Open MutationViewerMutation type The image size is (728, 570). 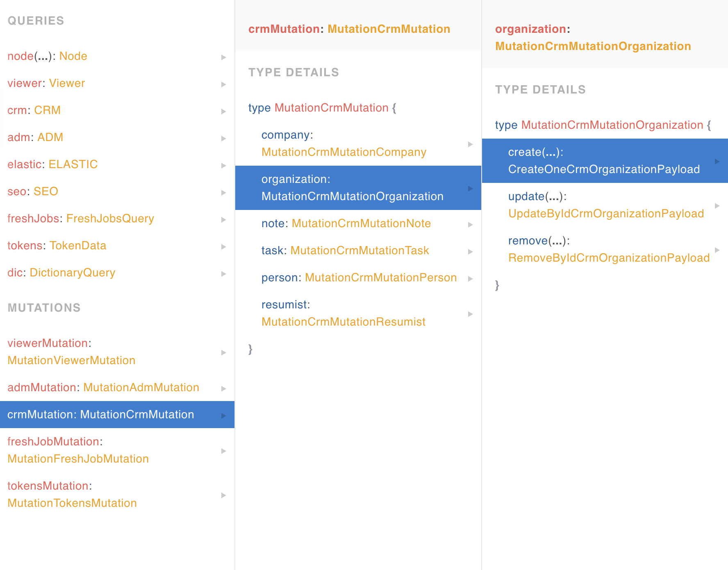[x=71, y=360]
